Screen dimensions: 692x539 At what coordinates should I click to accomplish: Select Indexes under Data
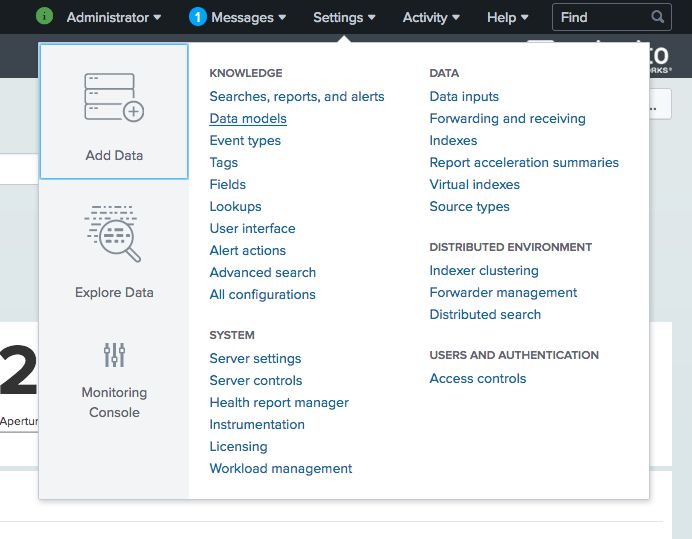[453, 141]
